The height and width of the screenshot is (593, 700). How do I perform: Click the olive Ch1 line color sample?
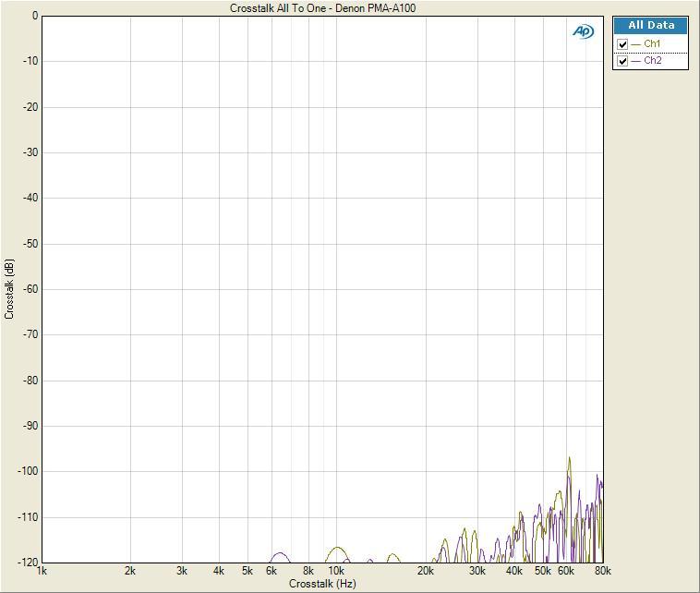[x=636, y=44]
